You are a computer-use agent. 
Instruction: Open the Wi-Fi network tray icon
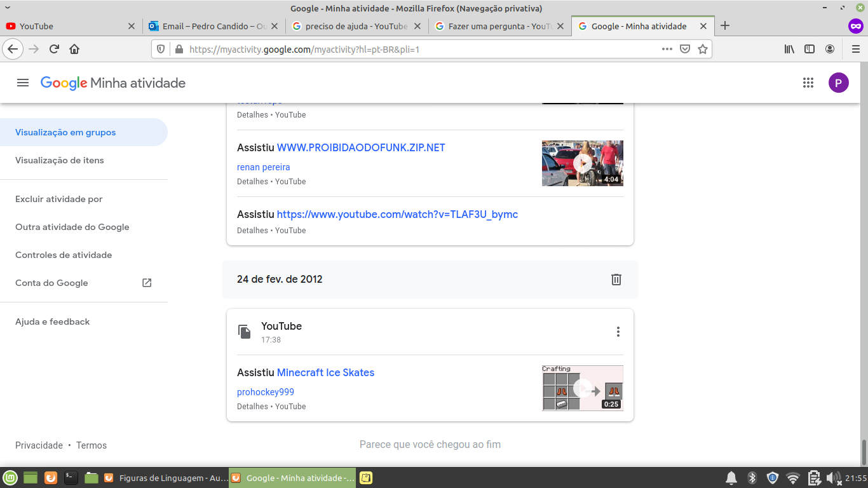[x=792, y=478]
